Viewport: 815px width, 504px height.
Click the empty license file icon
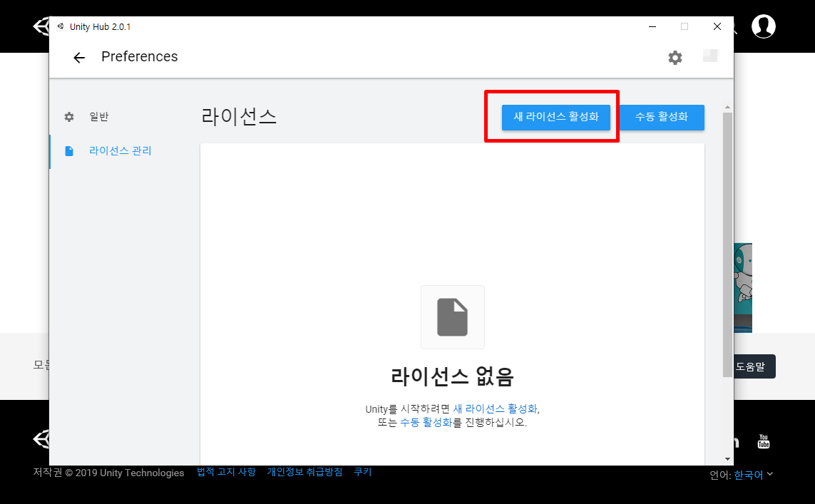pyautogui.click(x=452, y=317)
